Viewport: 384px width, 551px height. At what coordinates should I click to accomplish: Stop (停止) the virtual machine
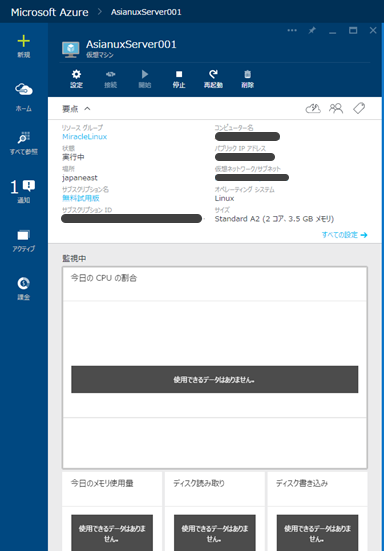point(179,79)
